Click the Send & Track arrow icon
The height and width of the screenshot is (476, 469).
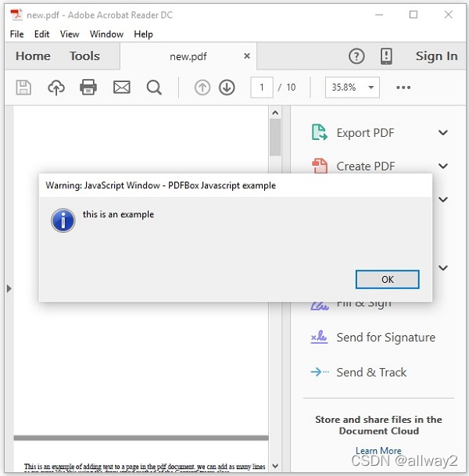tap(320, 372)
